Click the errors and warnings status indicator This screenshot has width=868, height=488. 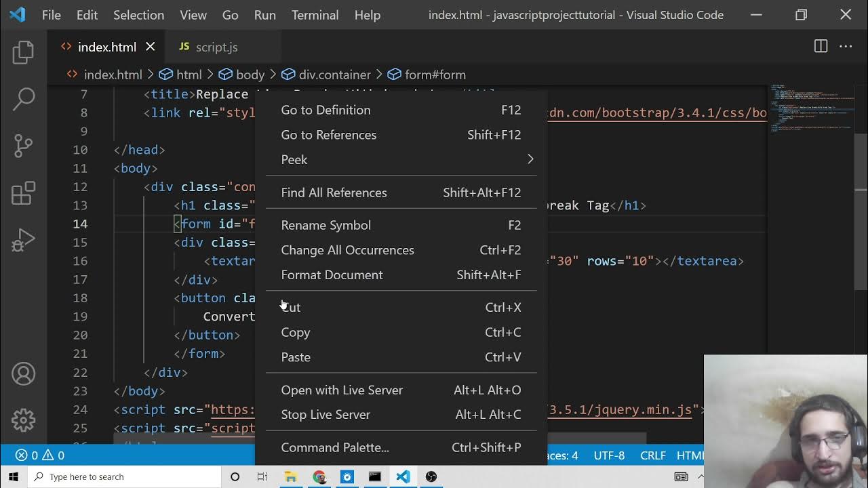click(40, 455)
